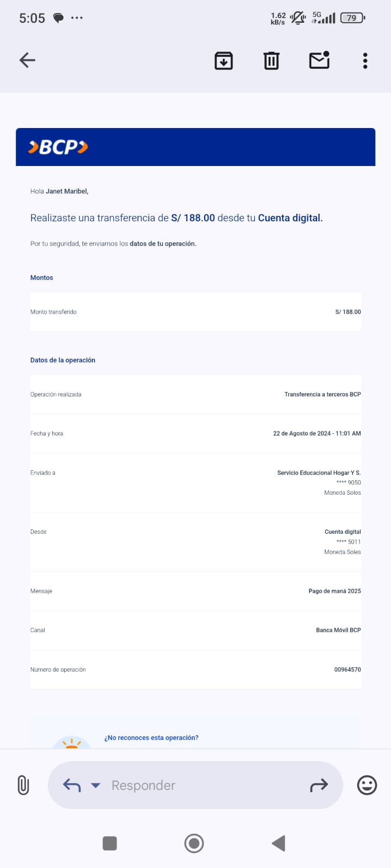Image resolution: width=391 pixels, height=868 pixels.
Task: Expand the reply type dropdown arrow
Action: [x=96, y=785]
